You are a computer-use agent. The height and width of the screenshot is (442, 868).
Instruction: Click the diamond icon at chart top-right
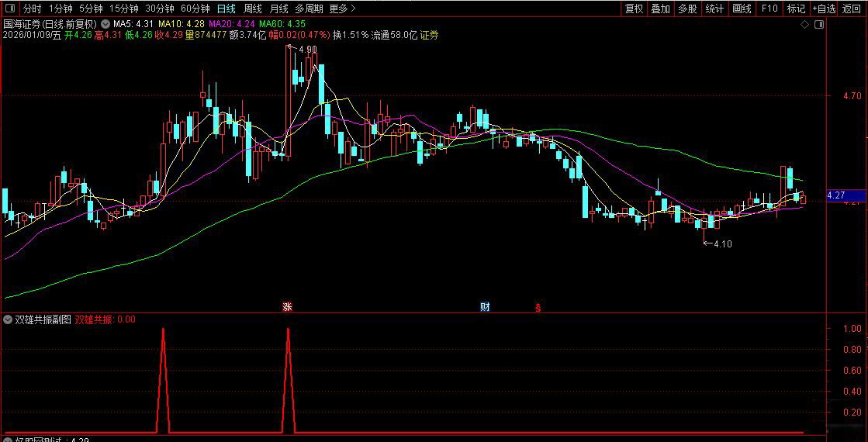pos(805,24)
